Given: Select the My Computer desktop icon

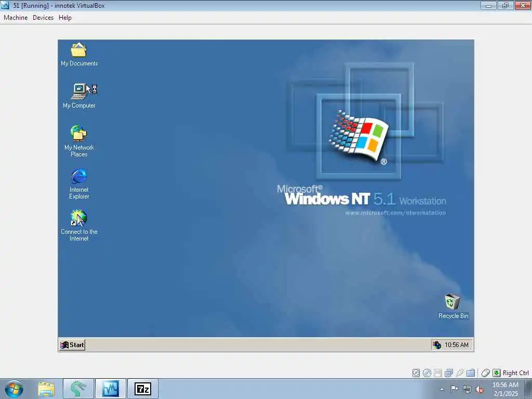Looking at the screenshot, I should [79, 96].
